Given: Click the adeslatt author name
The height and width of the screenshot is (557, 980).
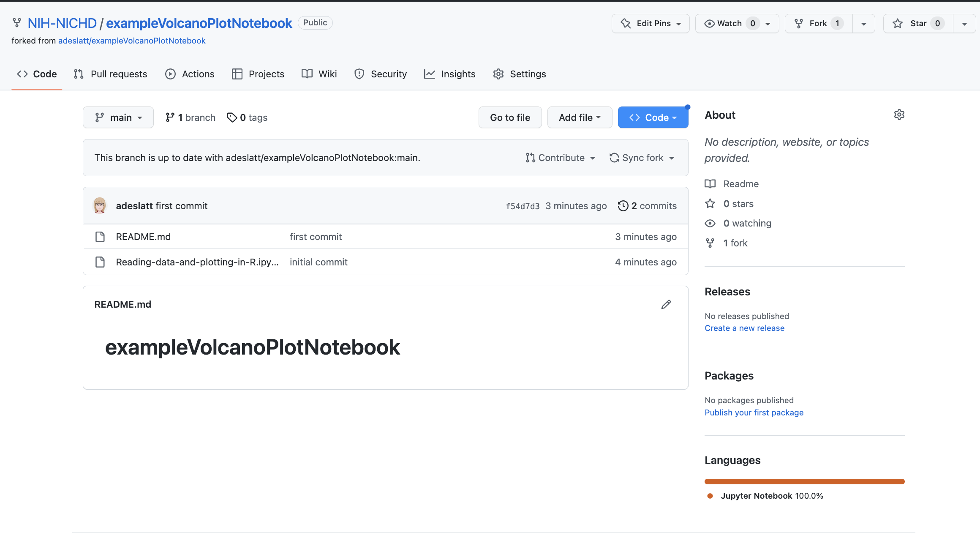Looking at the screenshot, I should [134, 206].
